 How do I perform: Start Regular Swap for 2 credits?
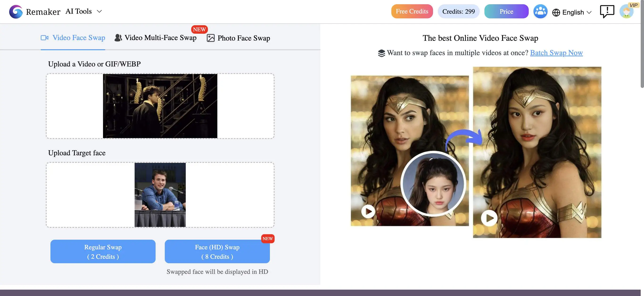[x=103, y=251]
